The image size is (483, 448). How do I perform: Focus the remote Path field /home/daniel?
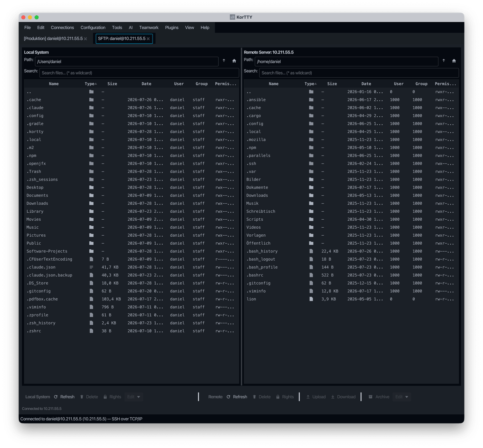pos(346,61)
